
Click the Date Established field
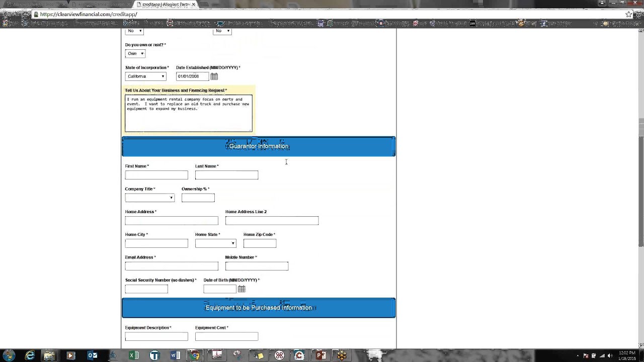tap(192, 76)
